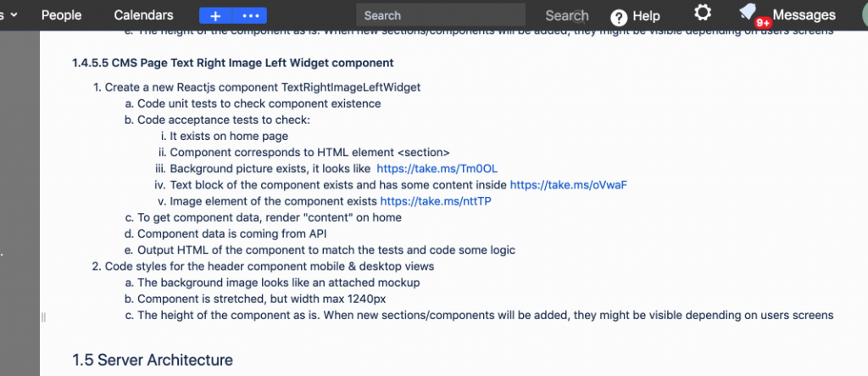Image resolution: width=868 pixels, height=376 pixels.
Task: Click inside the dark Search input field
Action: [x=441, y=15]
